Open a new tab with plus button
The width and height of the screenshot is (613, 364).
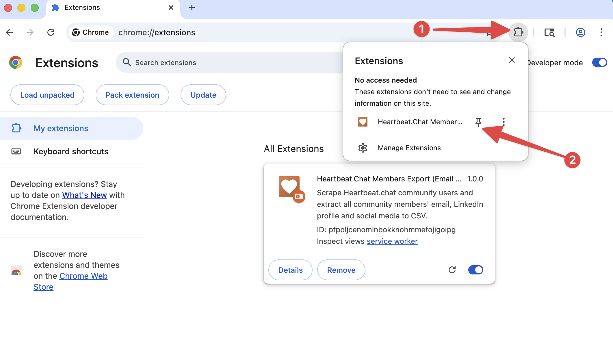tap(192, 8)
